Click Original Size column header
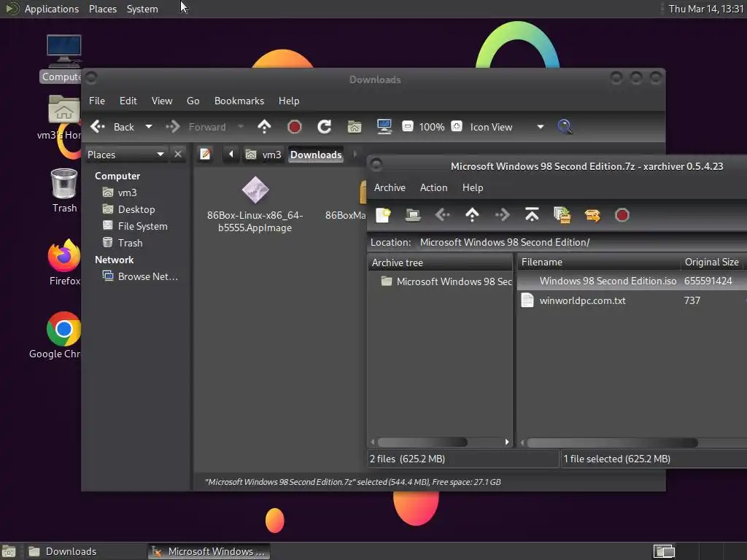The image size is (747, 560). tap(713, 262)
